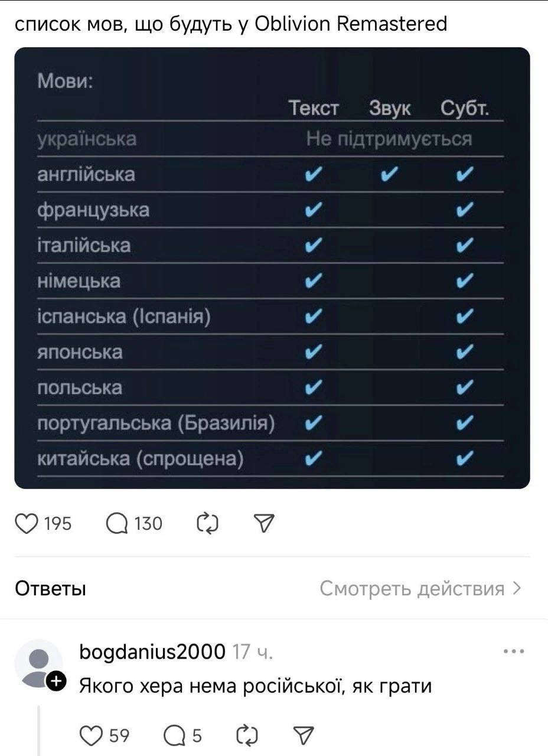The image size is (548, 756).
Task: Expand the chevron next to 'Смотреть действия'
Action: (517, 588)
